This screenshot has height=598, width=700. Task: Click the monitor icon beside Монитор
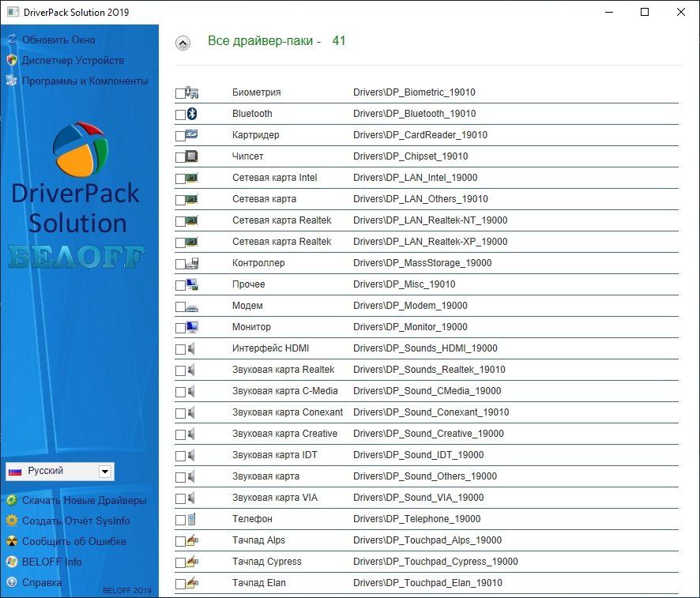point(192,327)
